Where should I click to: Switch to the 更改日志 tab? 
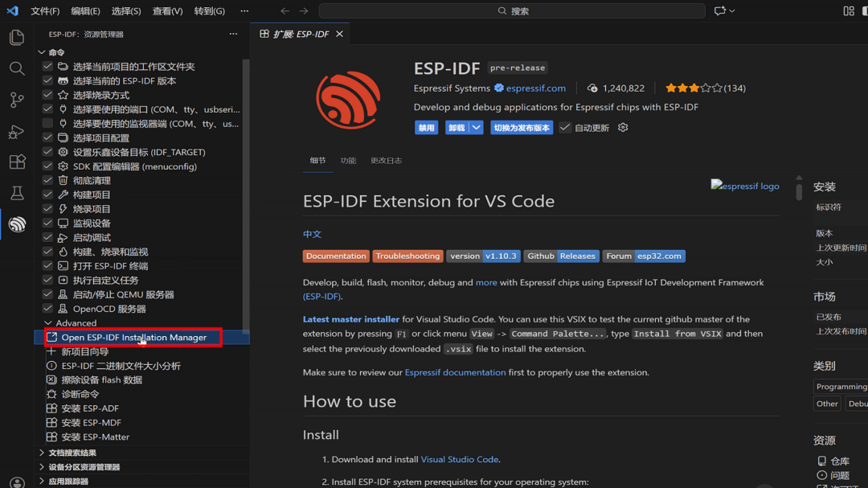pos(387,161)
